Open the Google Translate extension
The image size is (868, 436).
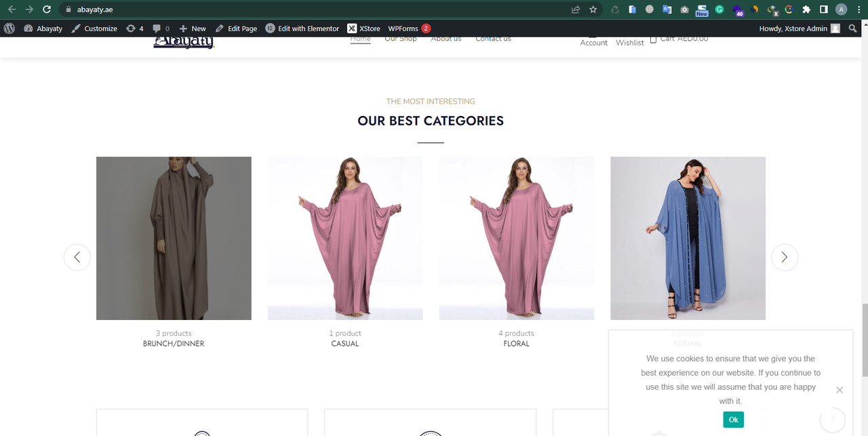click(x=667, y=9)
